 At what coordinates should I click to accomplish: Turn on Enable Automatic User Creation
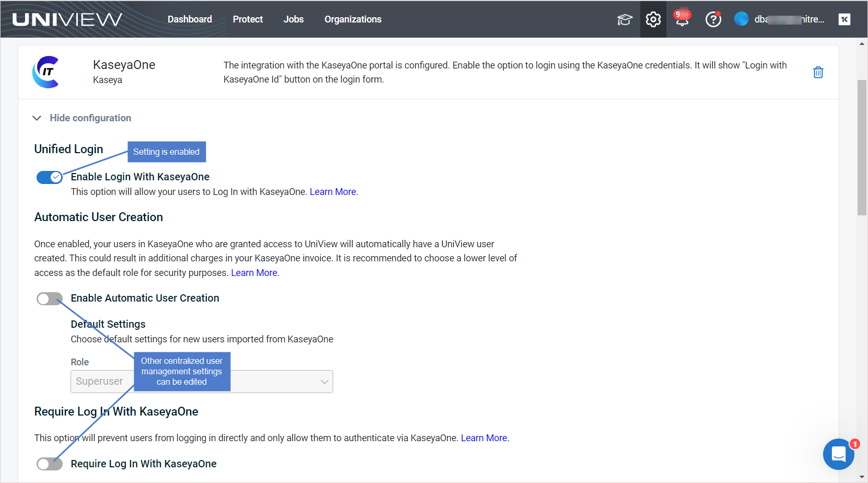[50, 299]
